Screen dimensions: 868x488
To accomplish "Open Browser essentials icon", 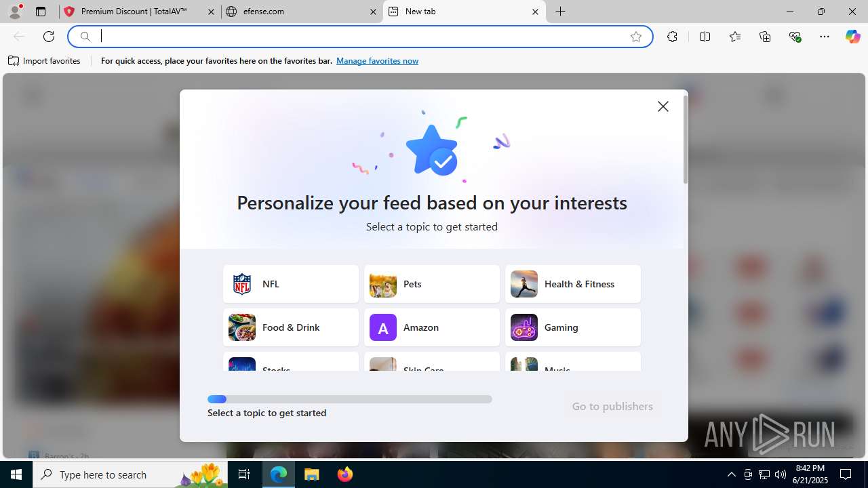I will point(795,37).
